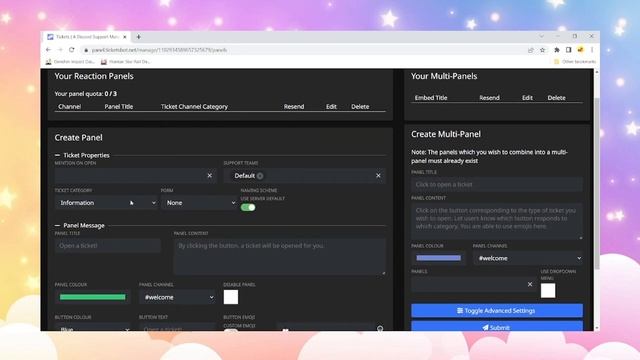Open the Other bookmarks folder
640x360 pixels.
[x=575, y=62]
